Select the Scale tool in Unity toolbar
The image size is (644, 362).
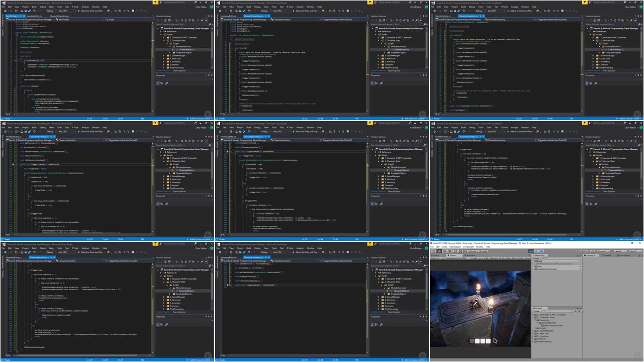point(450,251)
